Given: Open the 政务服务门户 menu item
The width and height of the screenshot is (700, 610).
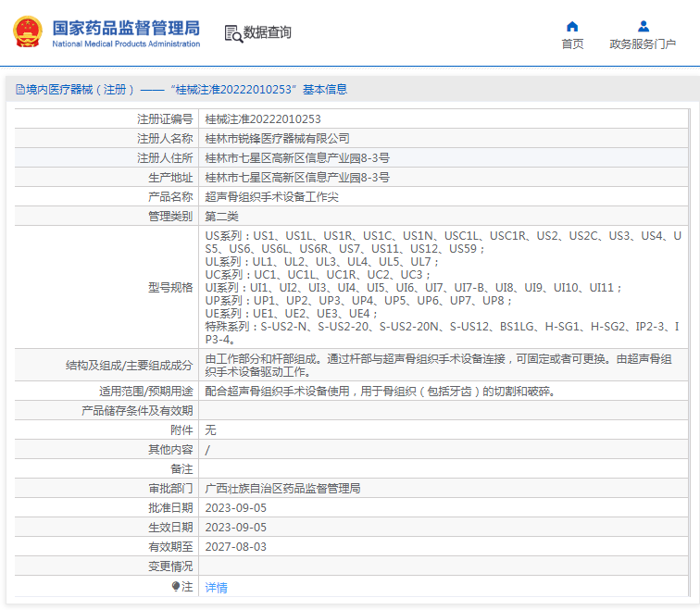Looking at the screenshot, I should [643, 44].
